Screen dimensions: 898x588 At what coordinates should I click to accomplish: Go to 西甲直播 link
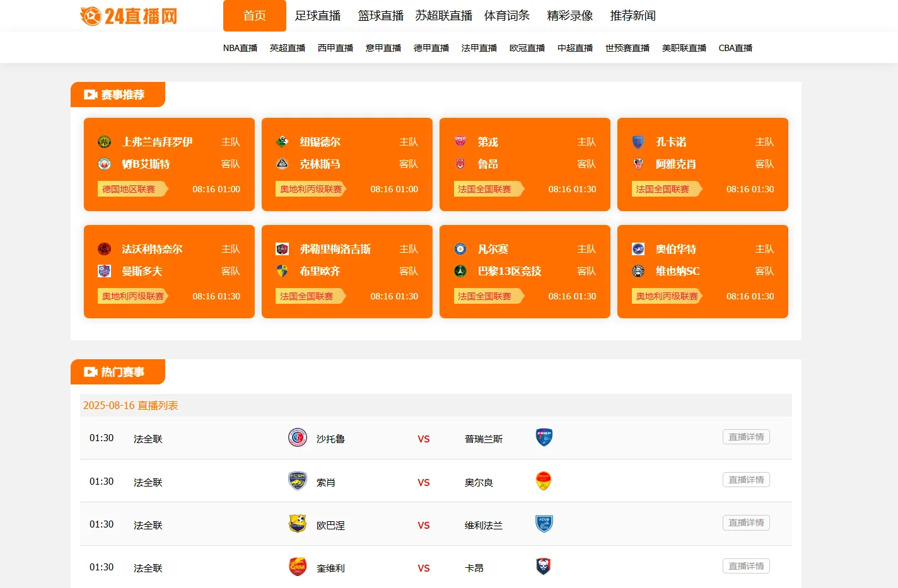click(x=335, y=48)
